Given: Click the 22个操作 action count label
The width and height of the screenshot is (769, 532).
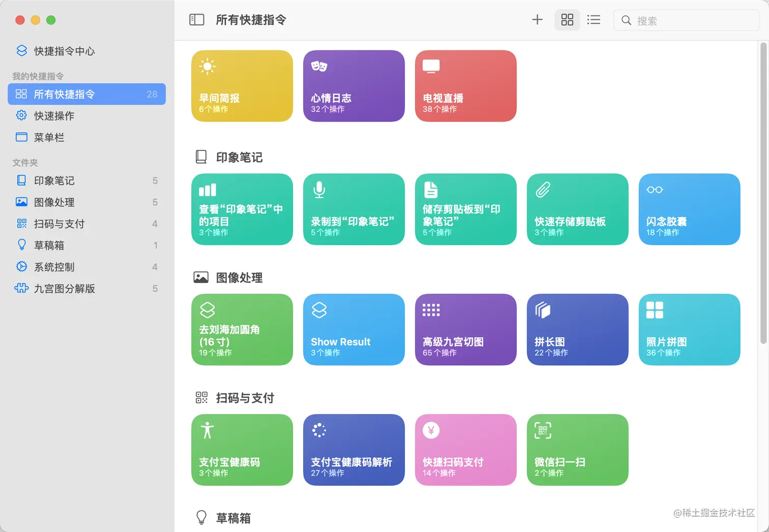Looking at the screenshot, I should [x=551, y=352].
